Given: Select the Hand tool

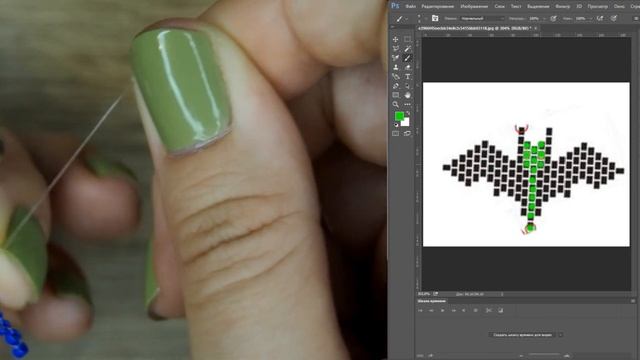Looking at the screenshot, I should (x=407, y=95).
